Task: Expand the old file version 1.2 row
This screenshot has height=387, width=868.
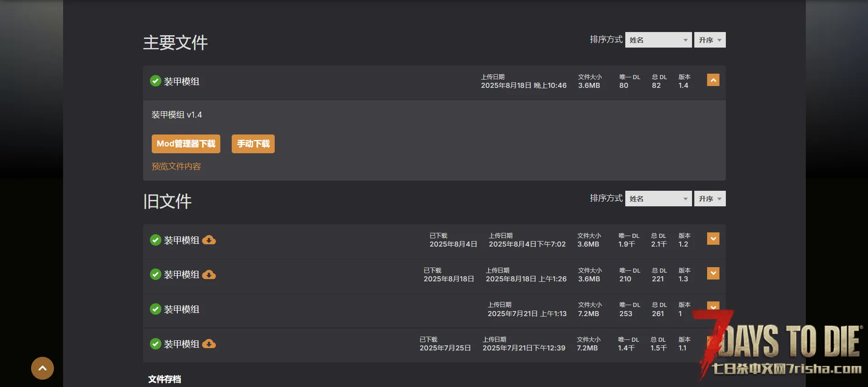Action: click(713, 239)
